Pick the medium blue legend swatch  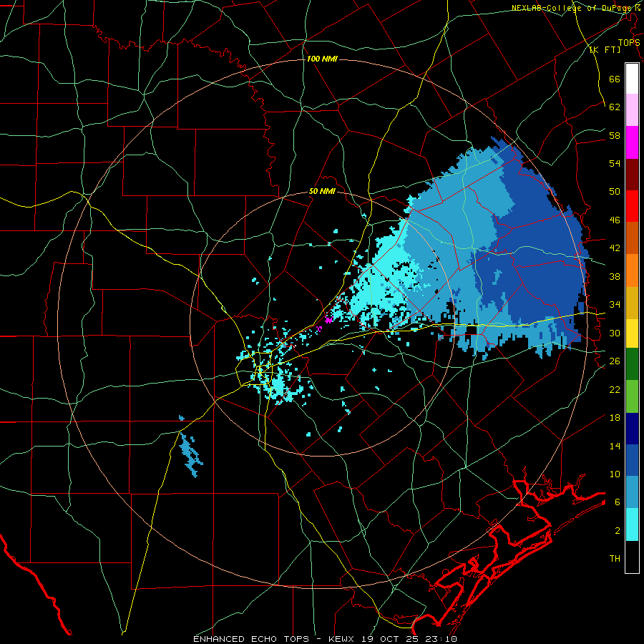[632, 460]
